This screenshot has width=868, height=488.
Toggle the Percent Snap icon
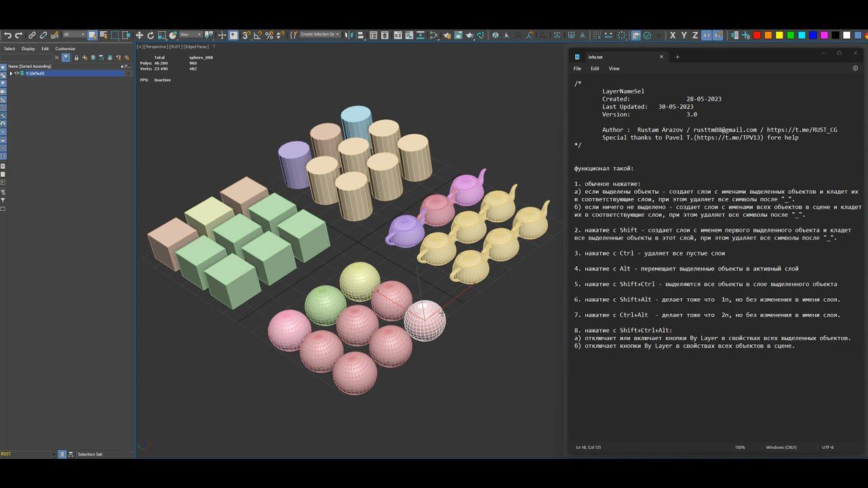coord(269,35)
